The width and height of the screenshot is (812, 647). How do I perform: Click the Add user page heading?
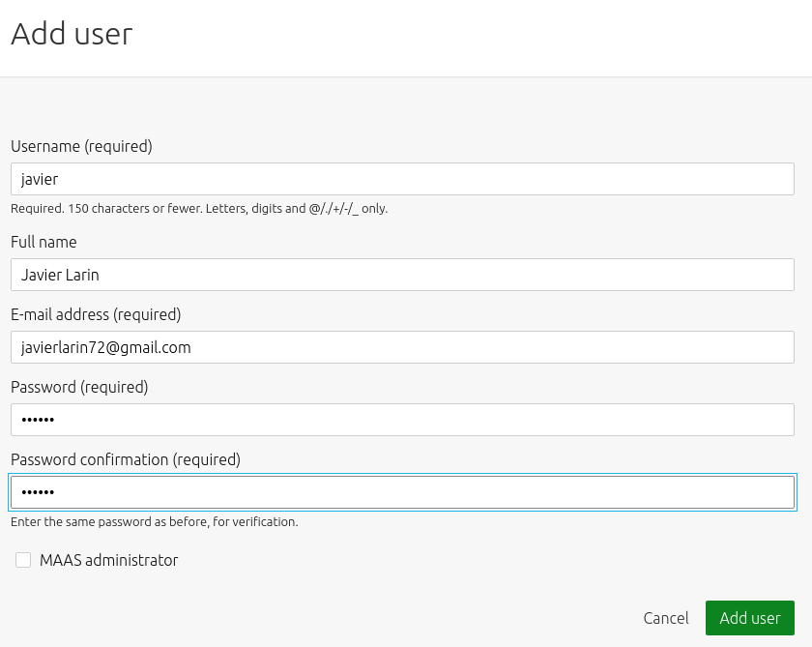click(x=72, y=34)
